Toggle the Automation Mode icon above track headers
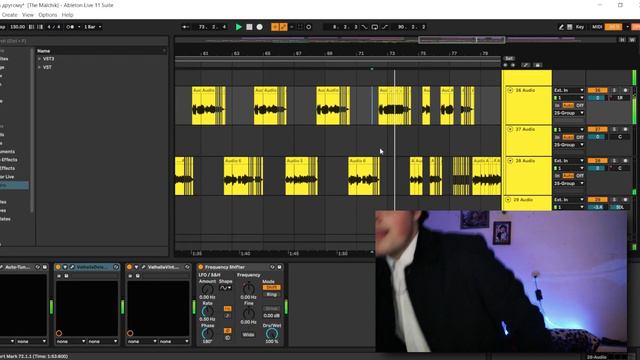This screenshot has height=360, width=640. [x=526, y=65]
